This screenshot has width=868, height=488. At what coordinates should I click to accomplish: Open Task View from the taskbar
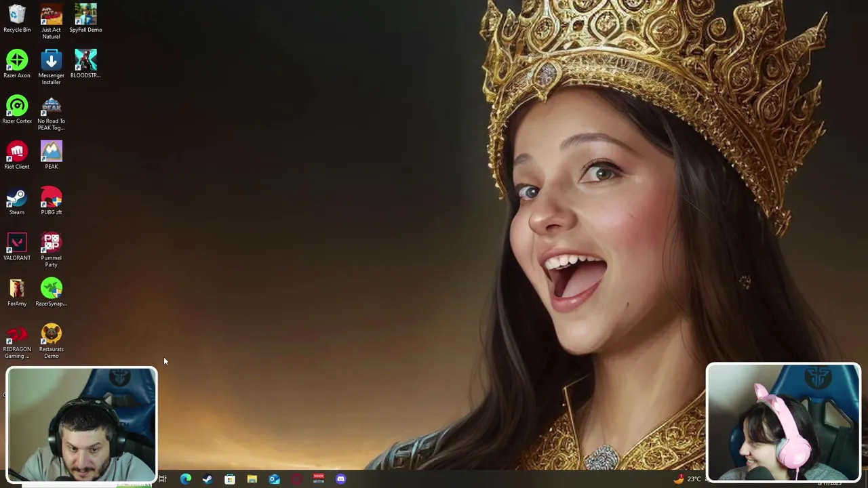163,479
